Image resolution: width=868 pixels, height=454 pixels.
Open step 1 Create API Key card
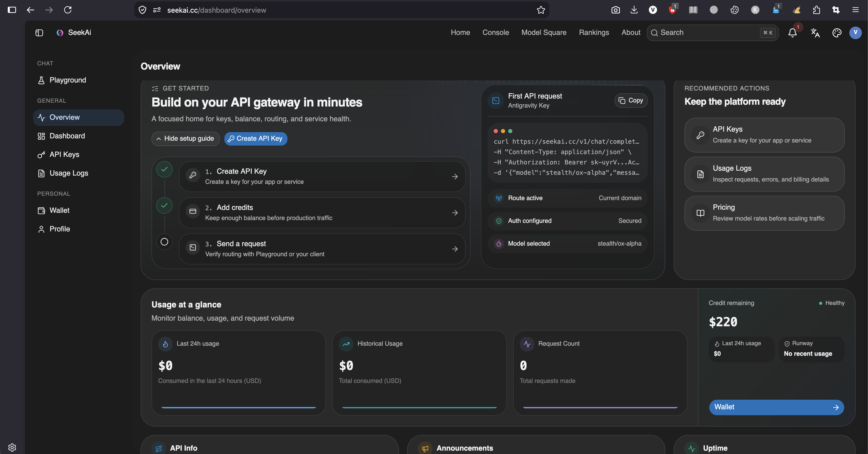[322, 177]
